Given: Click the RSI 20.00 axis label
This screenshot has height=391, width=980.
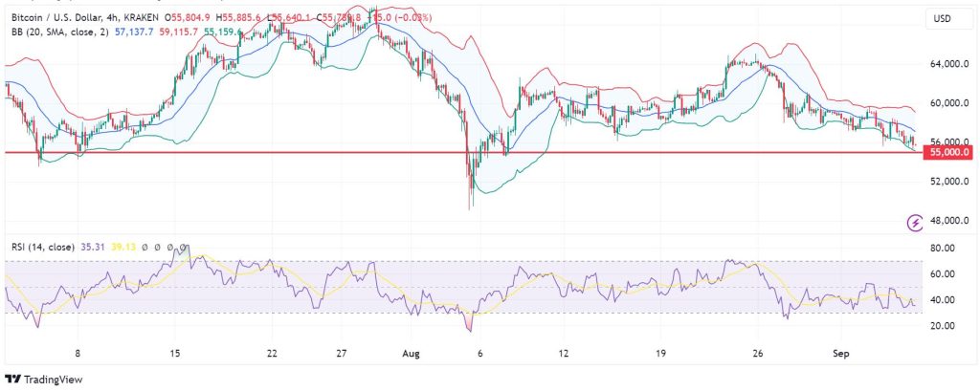Looking at the screenshot, I should point(941,325).
